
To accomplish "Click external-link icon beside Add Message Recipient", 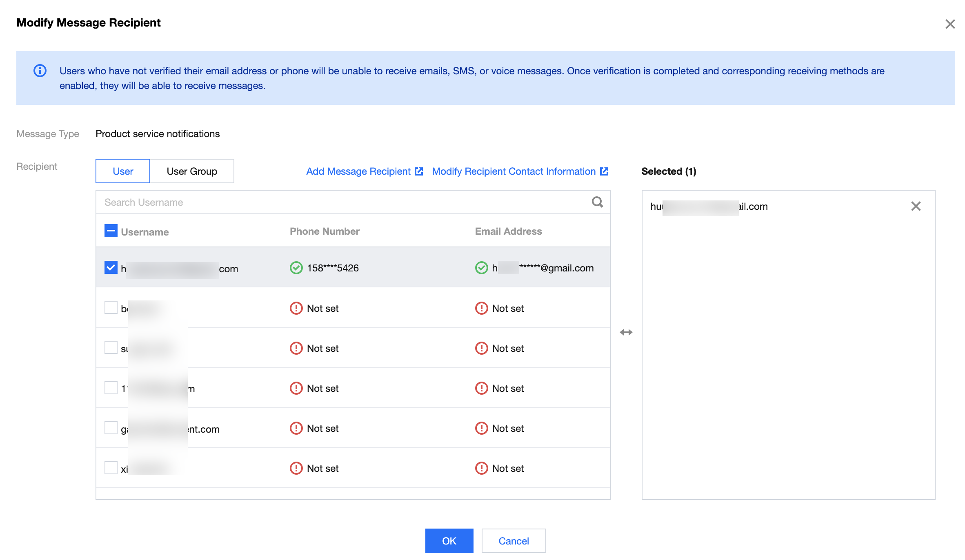I will [419, 171].
